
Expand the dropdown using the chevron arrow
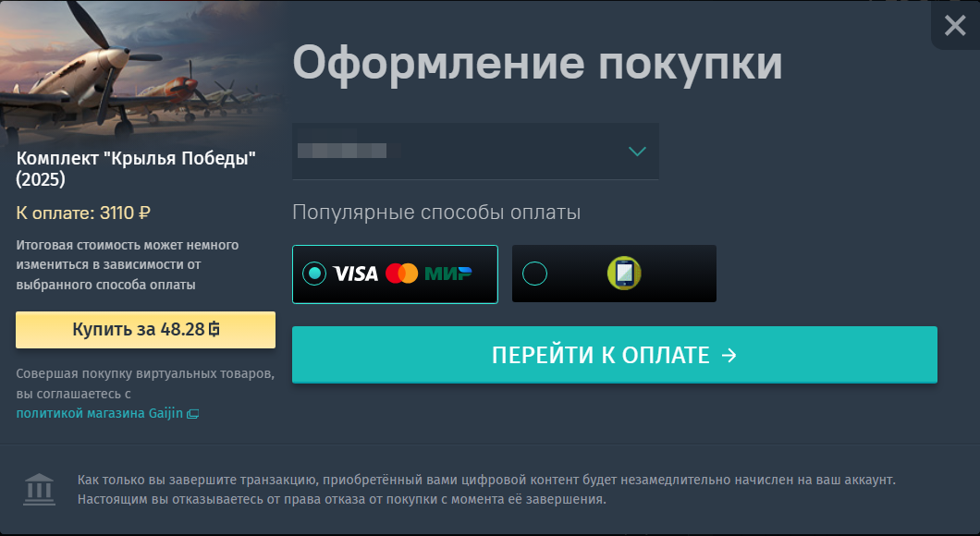click(637, 152)
